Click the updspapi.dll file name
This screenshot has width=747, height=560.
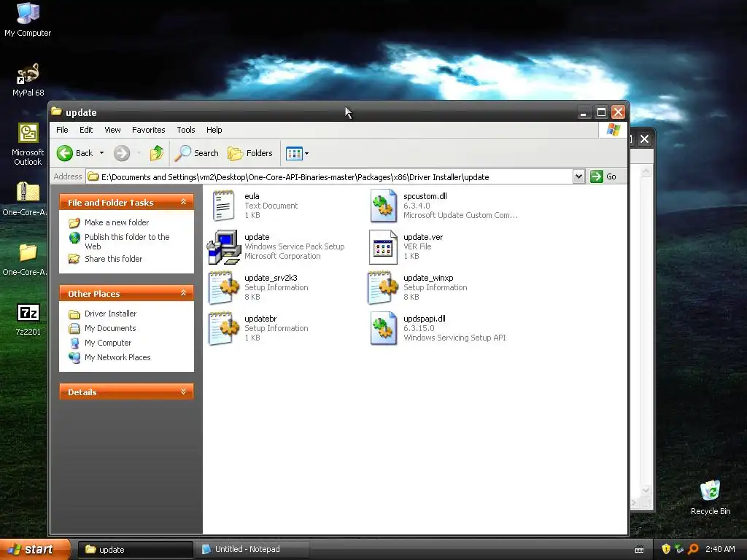pyautogui.click(x=425, y=319)
